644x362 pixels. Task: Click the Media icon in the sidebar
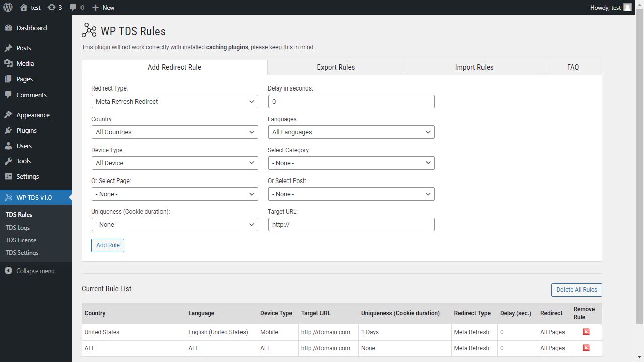pos(8,63)
